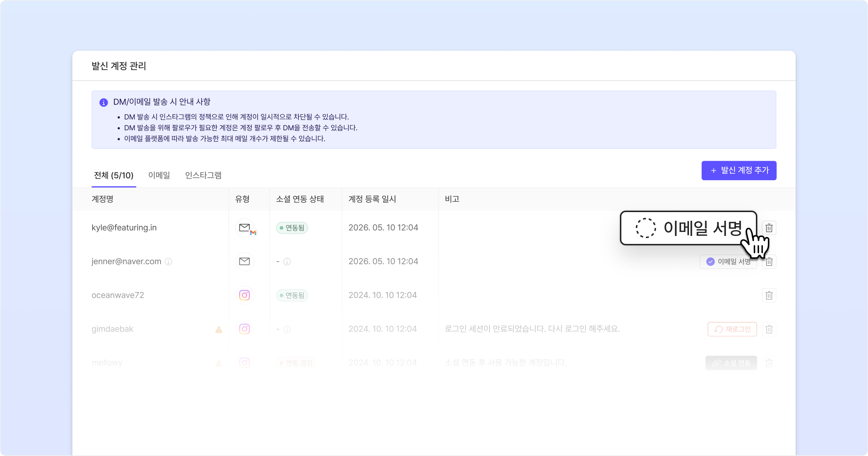Click the 이메일 서명 button for jenner@naver.com
868x456 pixels.
point(728,262)
